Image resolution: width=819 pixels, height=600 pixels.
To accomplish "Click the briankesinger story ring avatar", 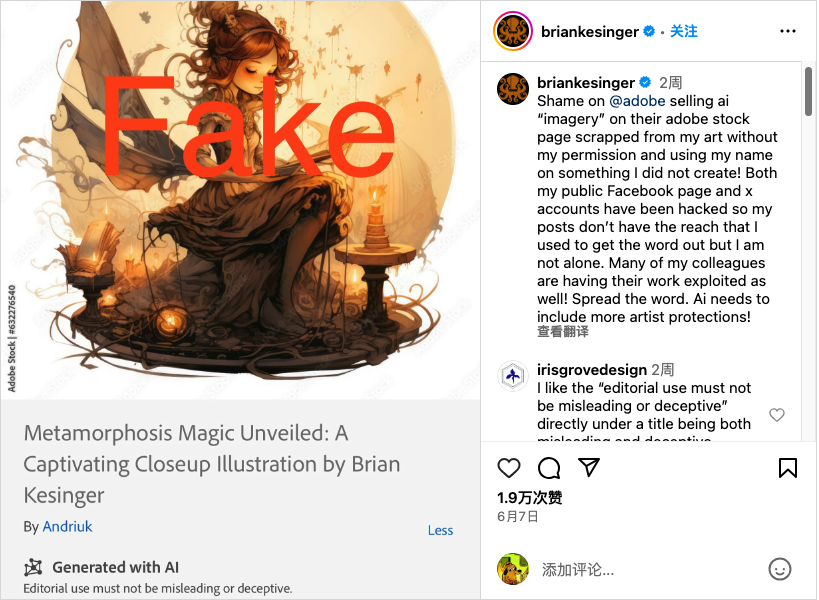I will [513, 31].
